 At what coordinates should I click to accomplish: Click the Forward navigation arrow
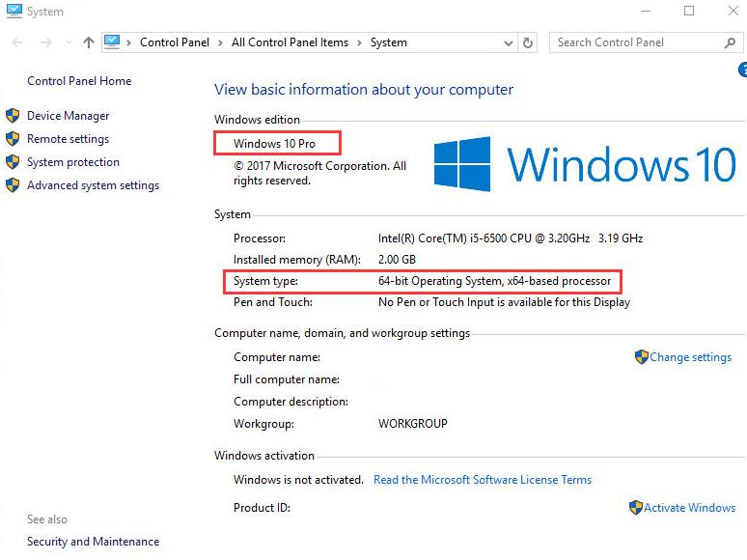coord(45,42)
